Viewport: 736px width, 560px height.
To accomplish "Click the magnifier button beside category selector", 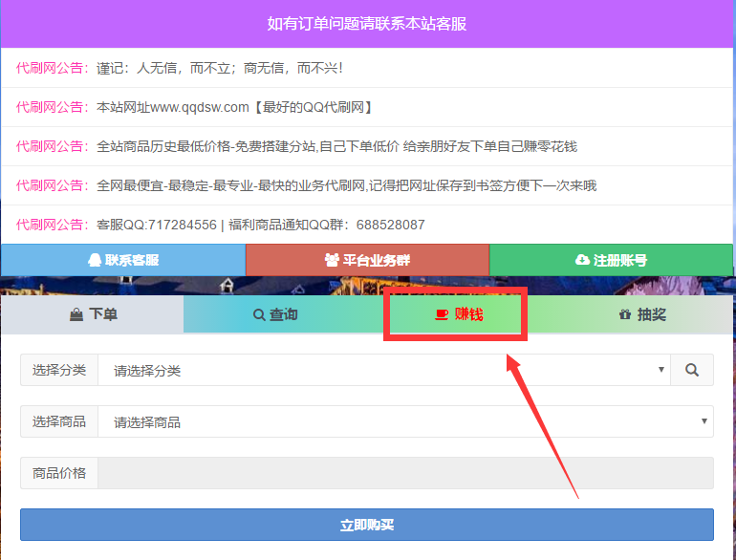I will click(692, 370).
